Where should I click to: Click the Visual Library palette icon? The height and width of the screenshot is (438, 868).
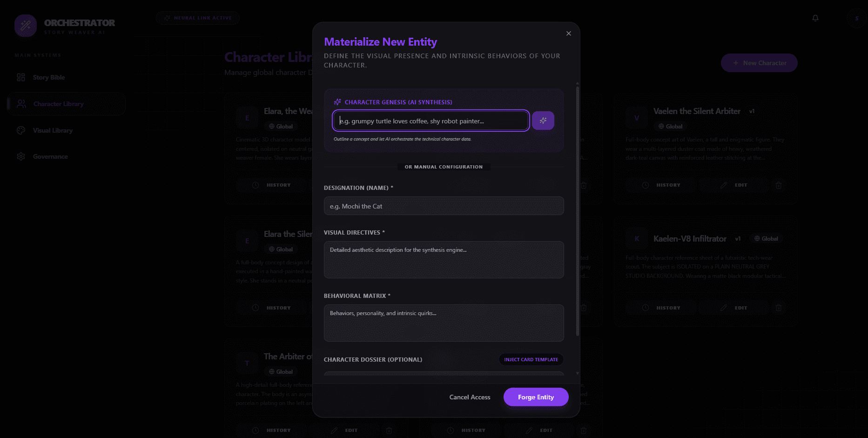click(21, 130)
